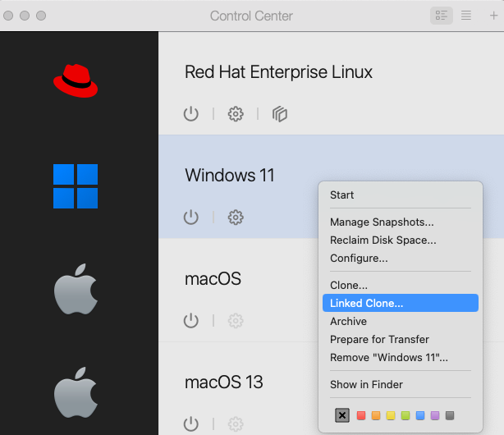The image size is (504, 435).
Task: Open the Windows 11 configuration gear
Action: tap(236, 217)
